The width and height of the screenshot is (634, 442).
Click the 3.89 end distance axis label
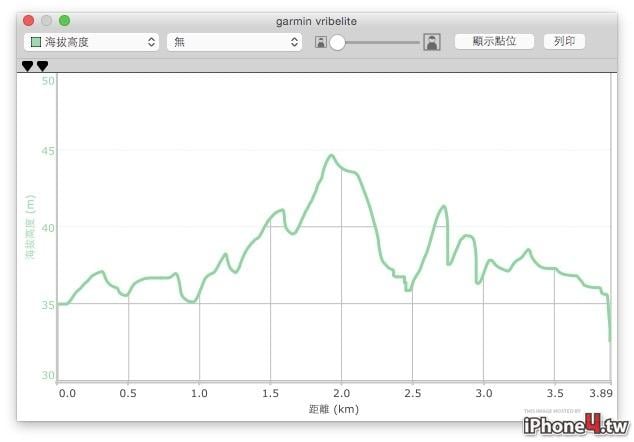pos(601,393)
